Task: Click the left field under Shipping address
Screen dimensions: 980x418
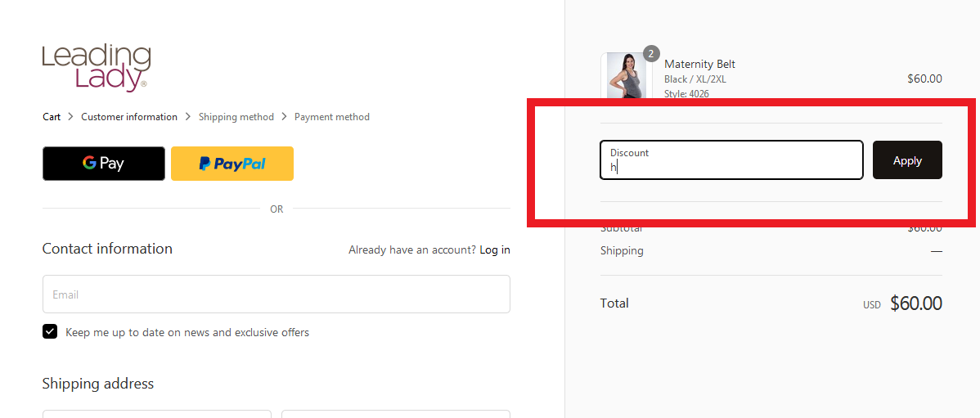Action: point(157,414)
